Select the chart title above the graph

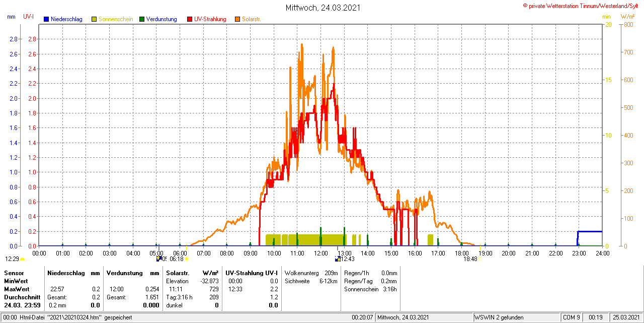click(x=323, y=8)
